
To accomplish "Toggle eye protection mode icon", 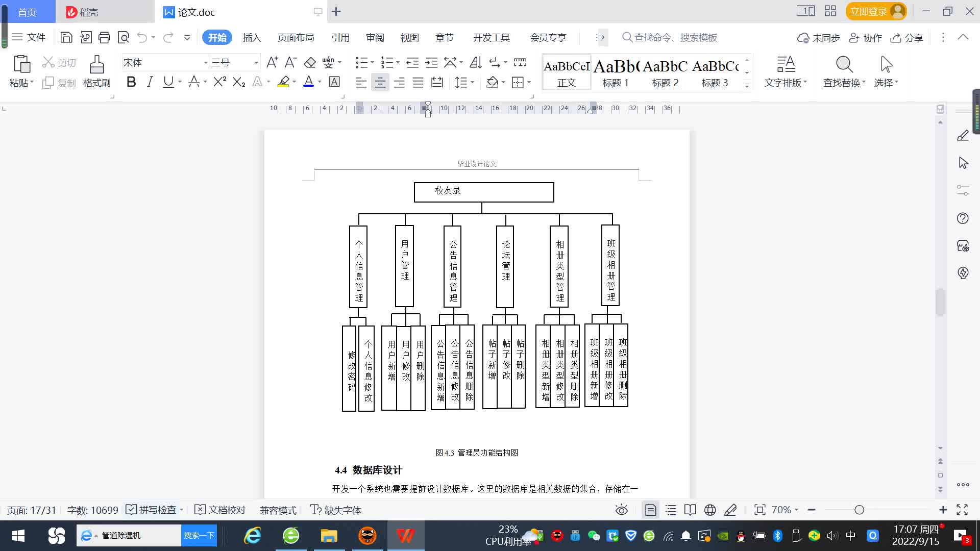I will click(x=621, y=510).
